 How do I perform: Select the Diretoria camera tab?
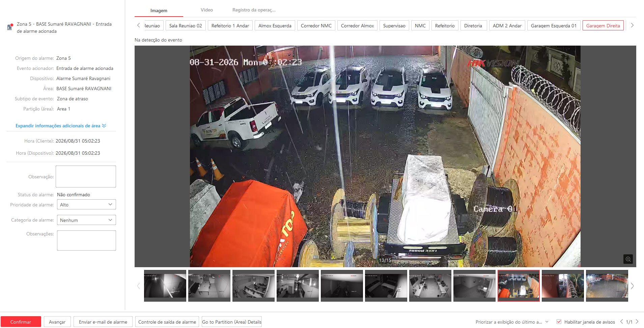pyautogui.click(x=473, y=26)
